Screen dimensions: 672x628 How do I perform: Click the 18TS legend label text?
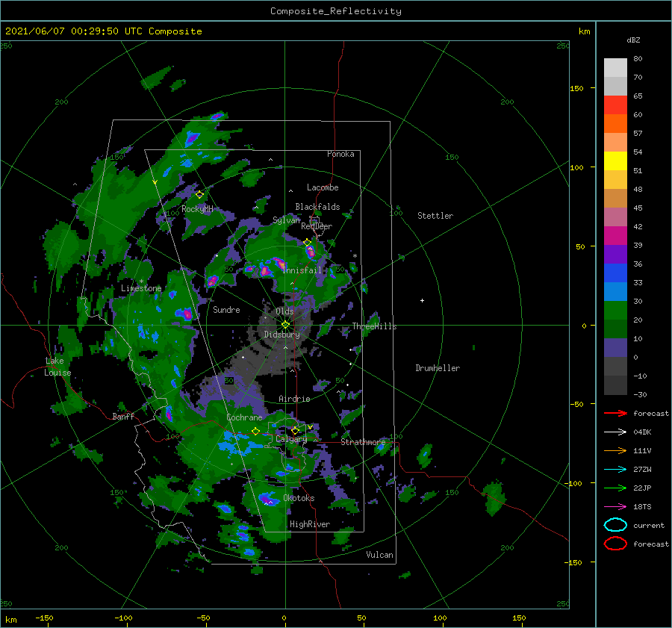coord(642,507)
